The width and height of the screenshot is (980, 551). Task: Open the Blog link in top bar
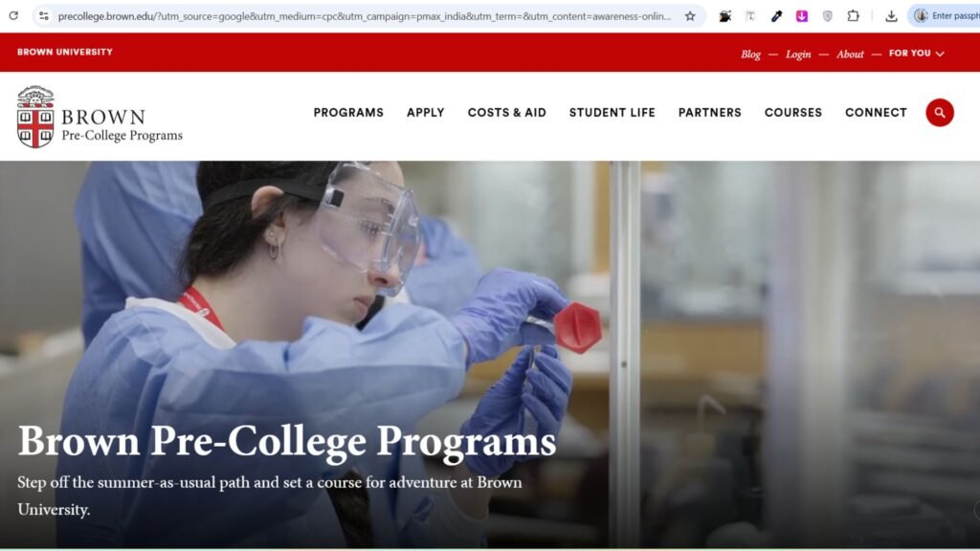[x=750, y=55]
